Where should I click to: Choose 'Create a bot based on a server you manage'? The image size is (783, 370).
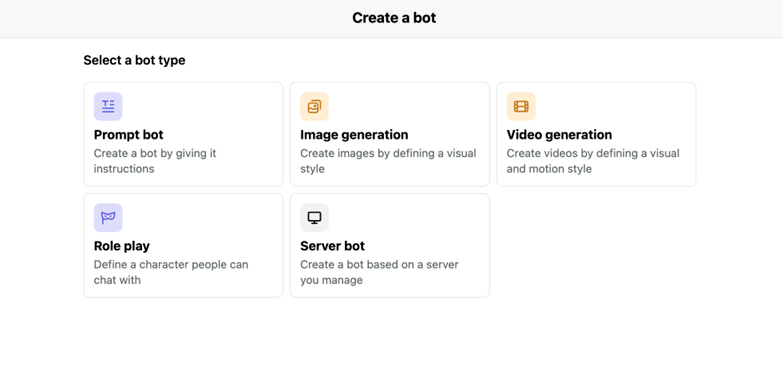(x=379, y=272)
